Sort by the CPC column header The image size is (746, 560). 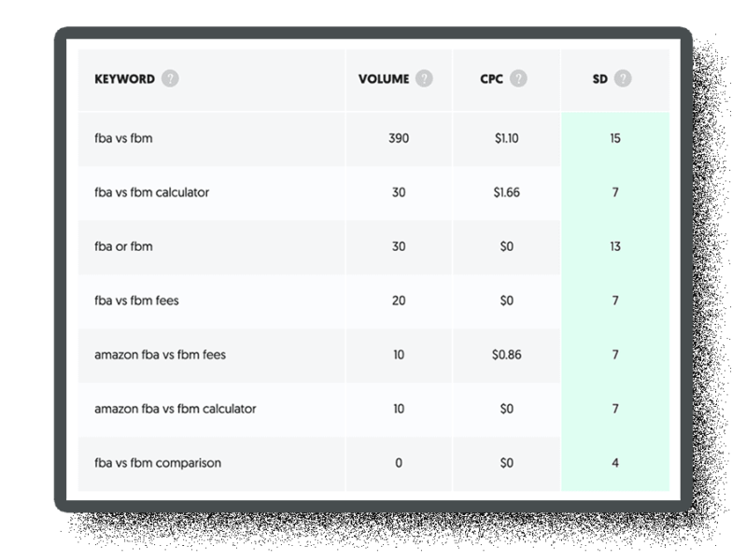coord(491,79)
